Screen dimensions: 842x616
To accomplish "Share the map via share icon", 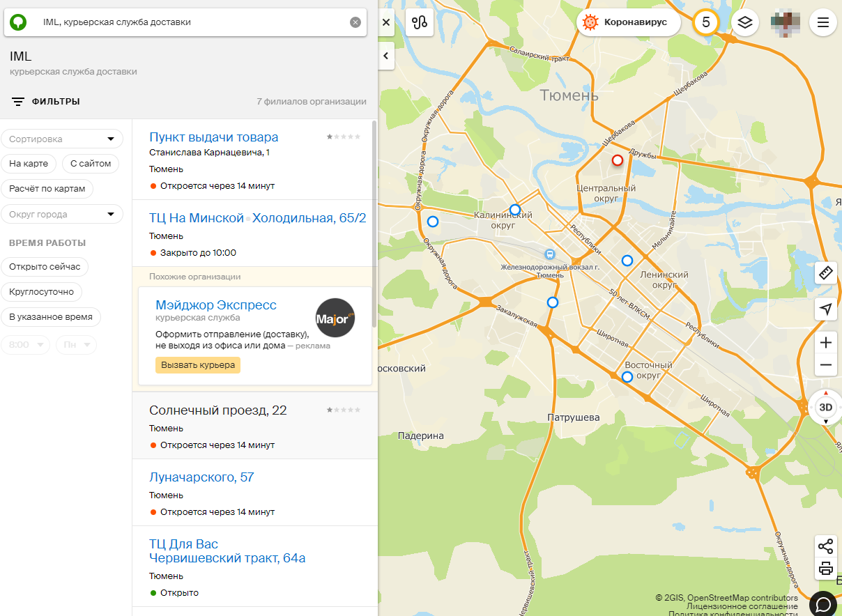I will pos(826,546).
